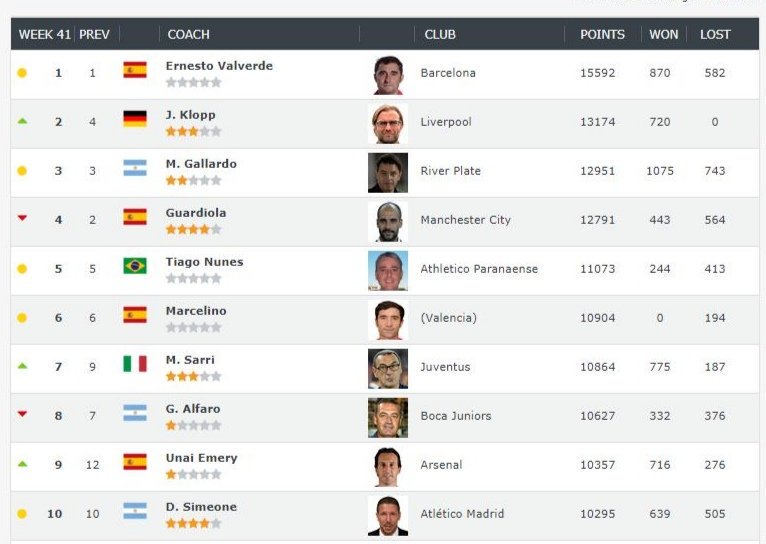Open the G. Alfaro portrait thumbnail
Viewport: 766px width, 544px height.
click(x=388, y=418)
